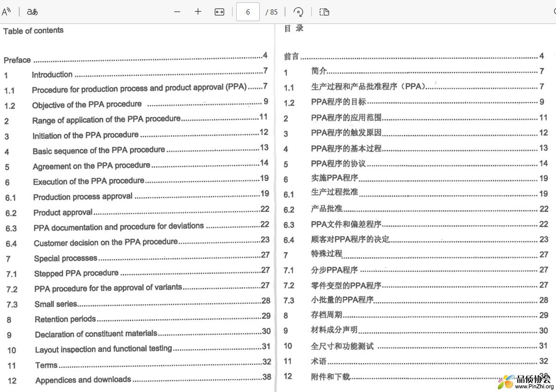Click 'Layout inspection and functional testing'

(104, 349)
